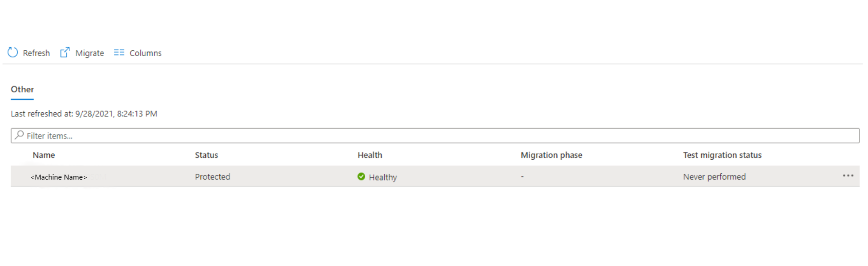This screenshot has height=266, width=868.
Task: Click the Status column header
Action: click(207, 155)
